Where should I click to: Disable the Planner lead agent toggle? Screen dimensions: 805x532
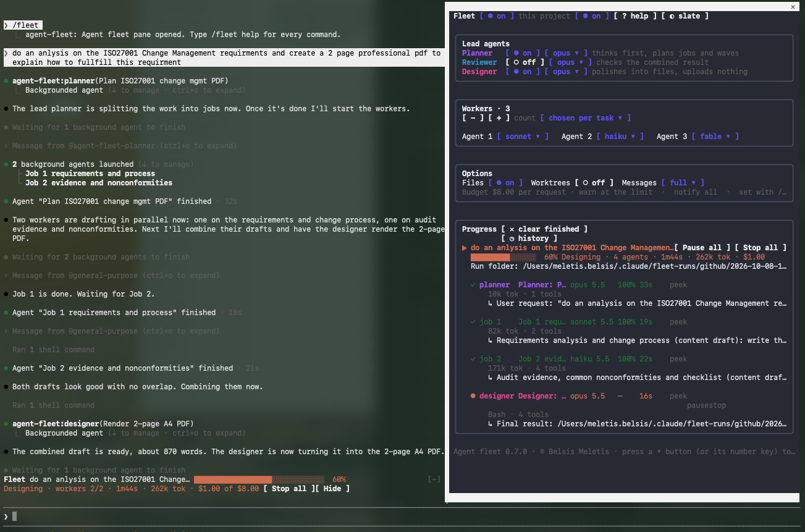[x=523, y=53]
